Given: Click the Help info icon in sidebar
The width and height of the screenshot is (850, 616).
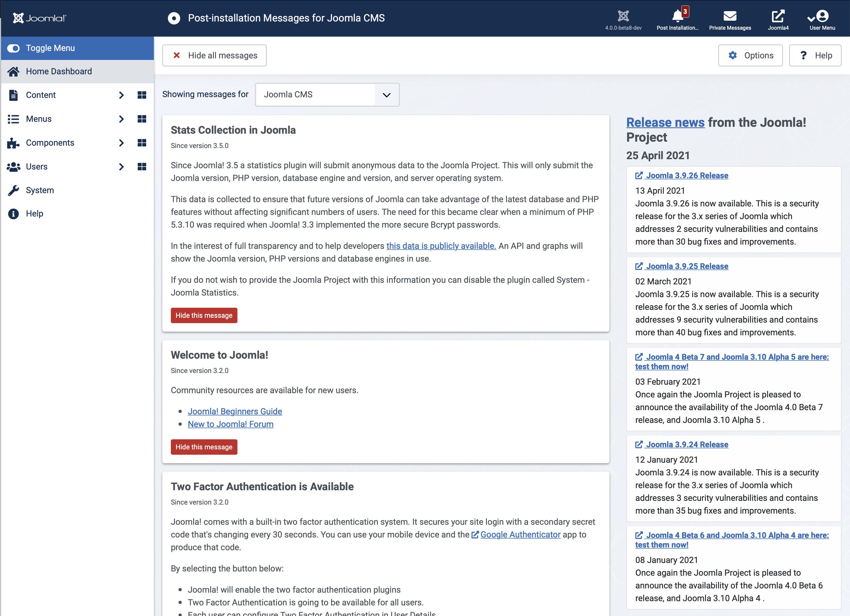Looking at the screenshot, I should (x=14, y=214).
